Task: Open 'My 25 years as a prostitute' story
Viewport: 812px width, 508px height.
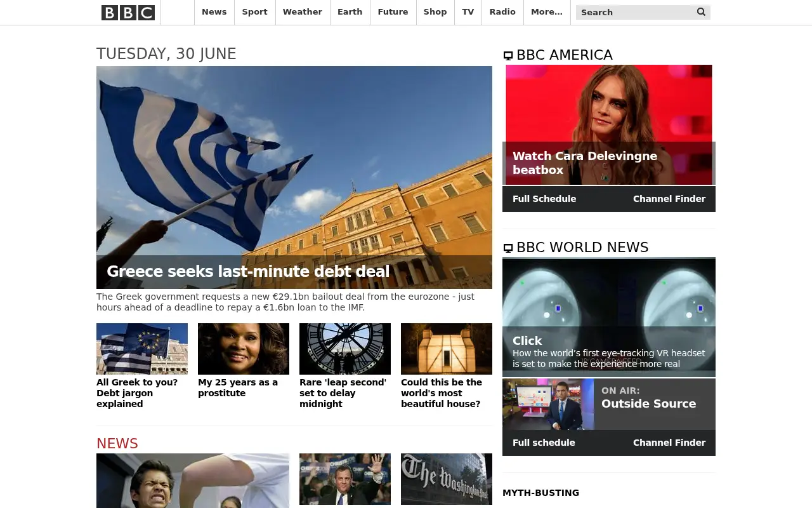Action: click(x=238, y=388)
